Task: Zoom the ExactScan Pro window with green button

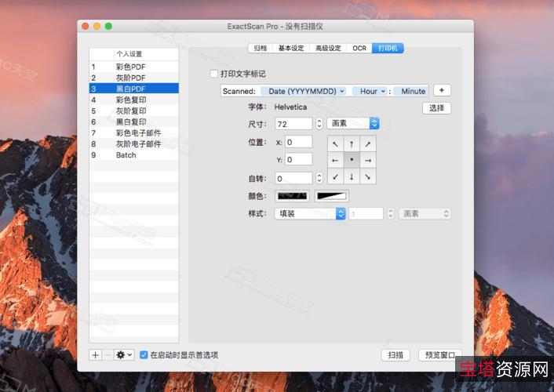Action: click(108, 26)
